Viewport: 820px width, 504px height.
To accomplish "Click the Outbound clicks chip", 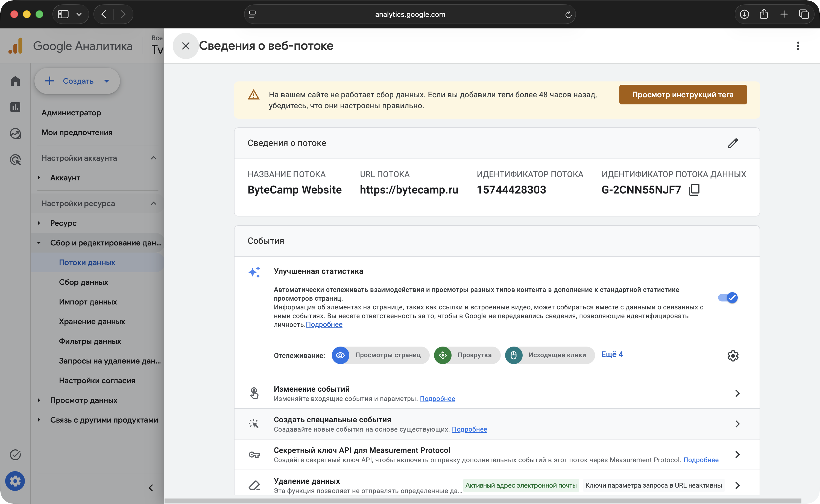I will [550, 355].
